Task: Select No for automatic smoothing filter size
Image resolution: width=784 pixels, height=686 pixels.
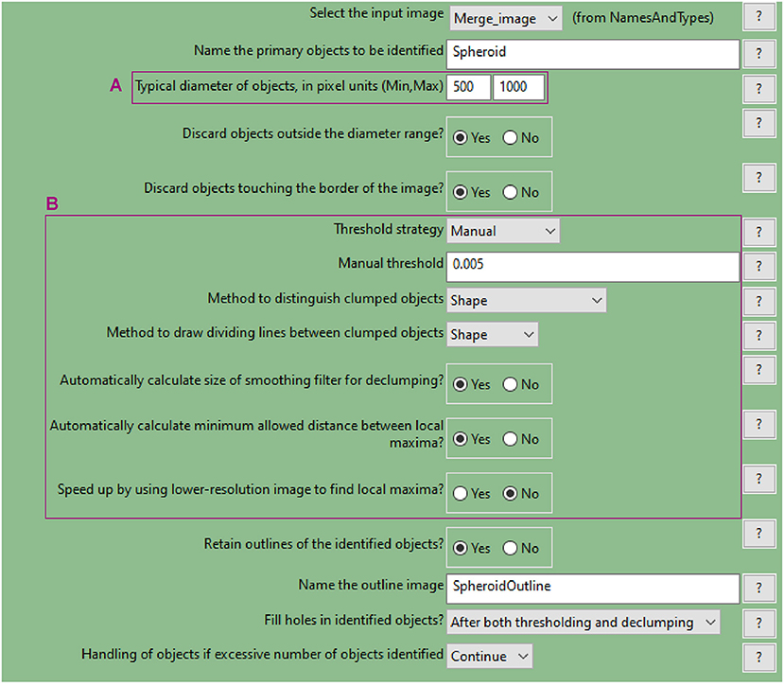Action: (521, 384)
